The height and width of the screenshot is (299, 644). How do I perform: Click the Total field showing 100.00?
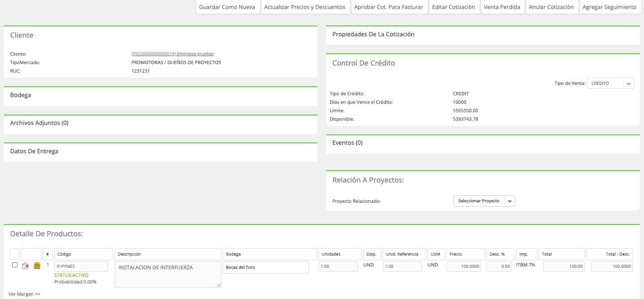tap(565, 266)
